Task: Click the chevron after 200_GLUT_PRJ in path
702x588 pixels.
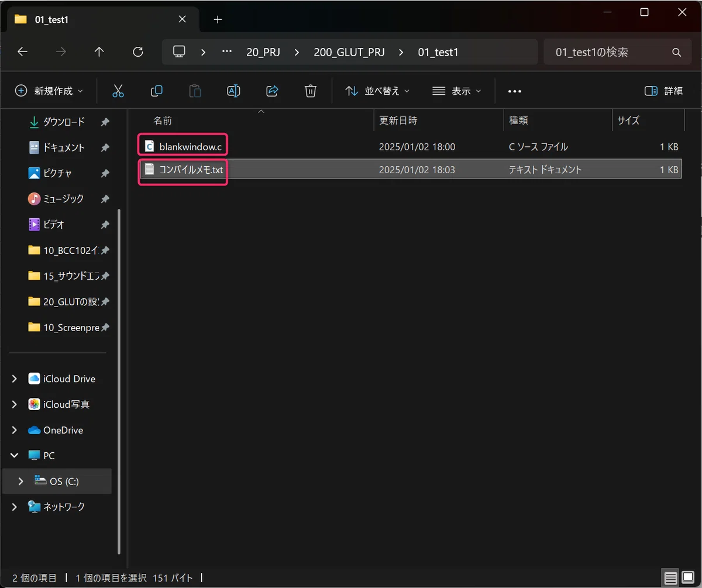Action: coord(401,53)
